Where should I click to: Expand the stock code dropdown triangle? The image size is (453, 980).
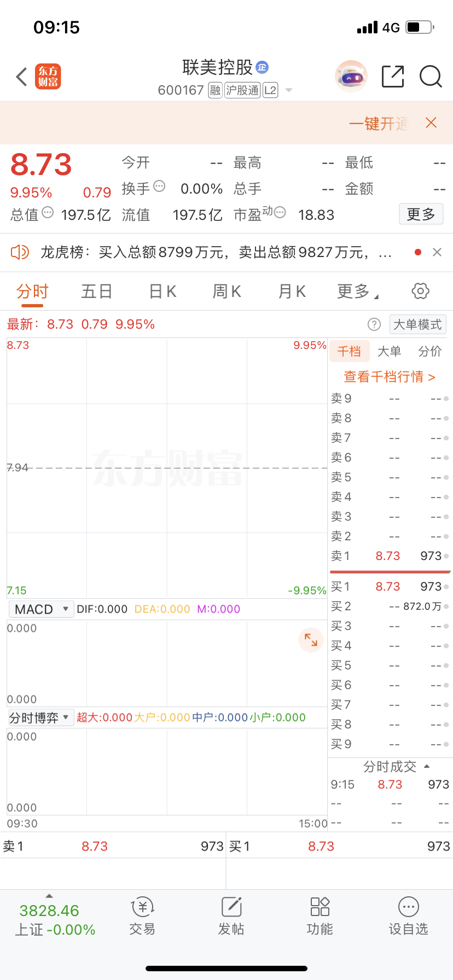click(x=289, y=90)
